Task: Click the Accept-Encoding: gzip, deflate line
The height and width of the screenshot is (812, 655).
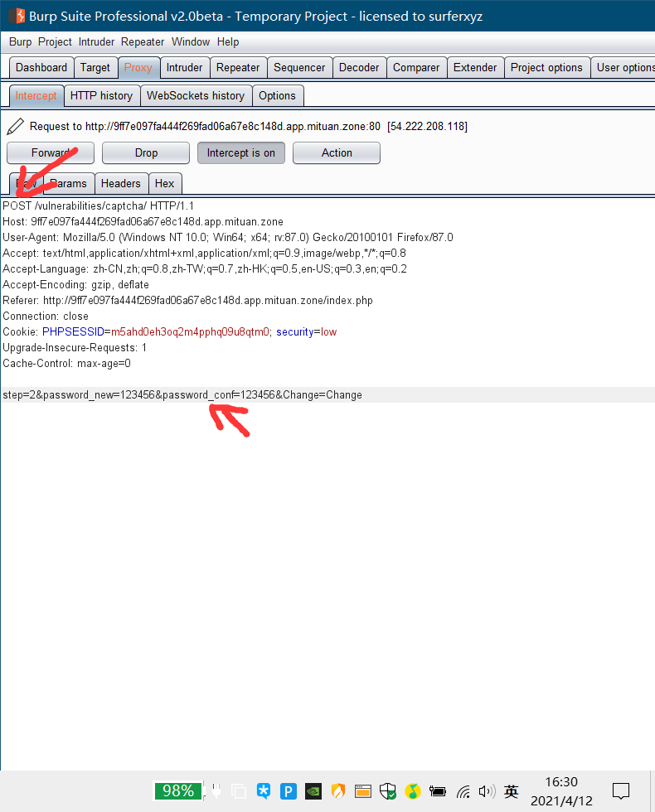Action: click(x=75, y=284)
